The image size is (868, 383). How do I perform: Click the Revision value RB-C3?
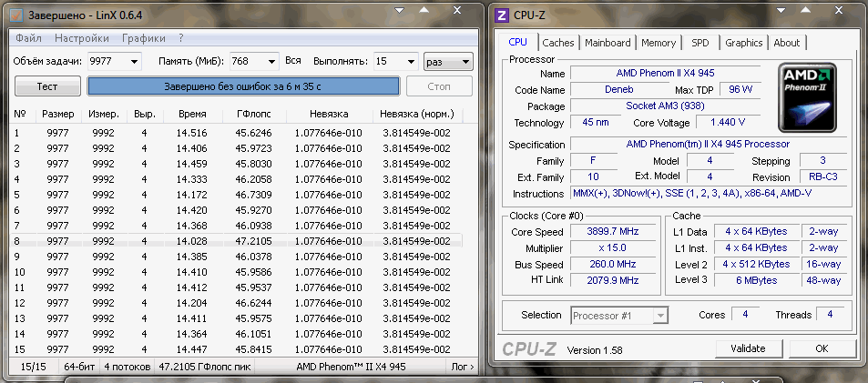pos(823,176)
